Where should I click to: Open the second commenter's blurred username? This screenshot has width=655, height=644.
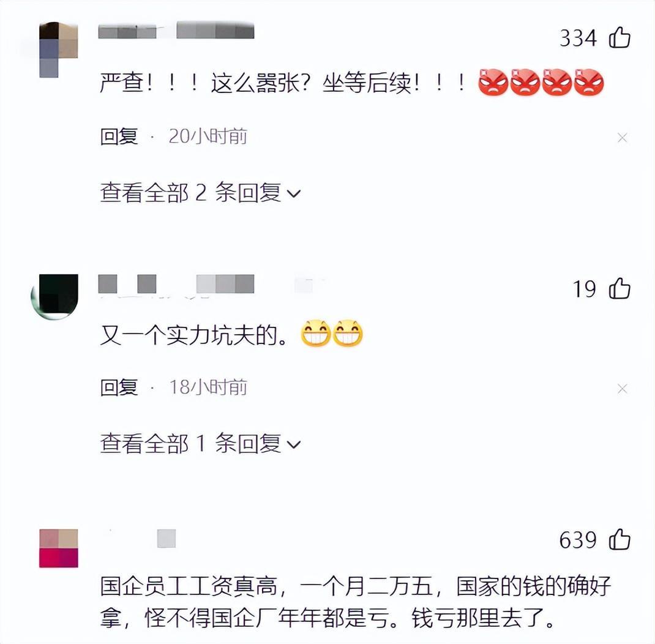click(176, 284)
